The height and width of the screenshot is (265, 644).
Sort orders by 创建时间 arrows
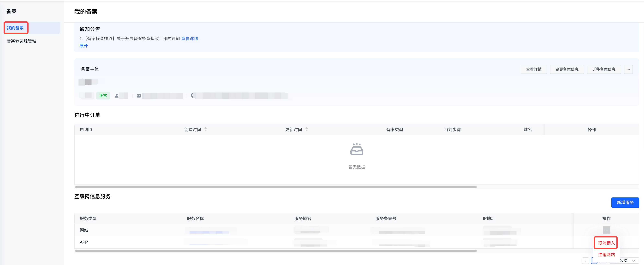coord(205,129)
